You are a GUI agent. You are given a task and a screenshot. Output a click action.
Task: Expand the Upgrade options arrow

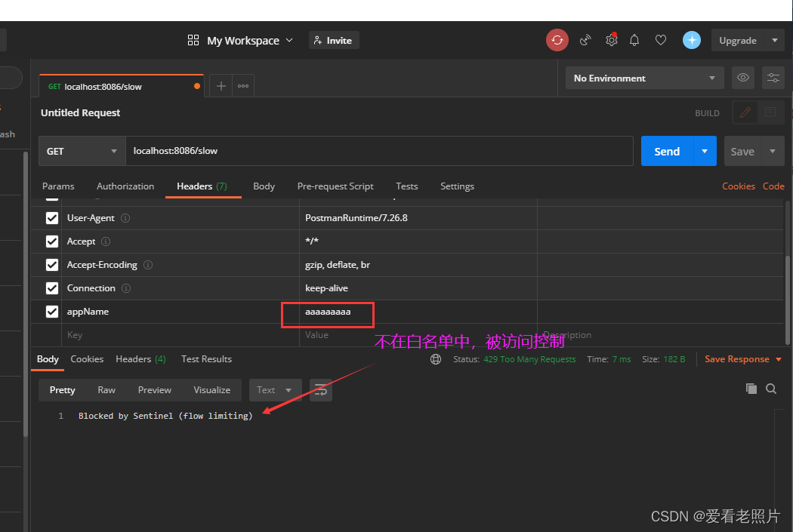click(x=774, y=41)
